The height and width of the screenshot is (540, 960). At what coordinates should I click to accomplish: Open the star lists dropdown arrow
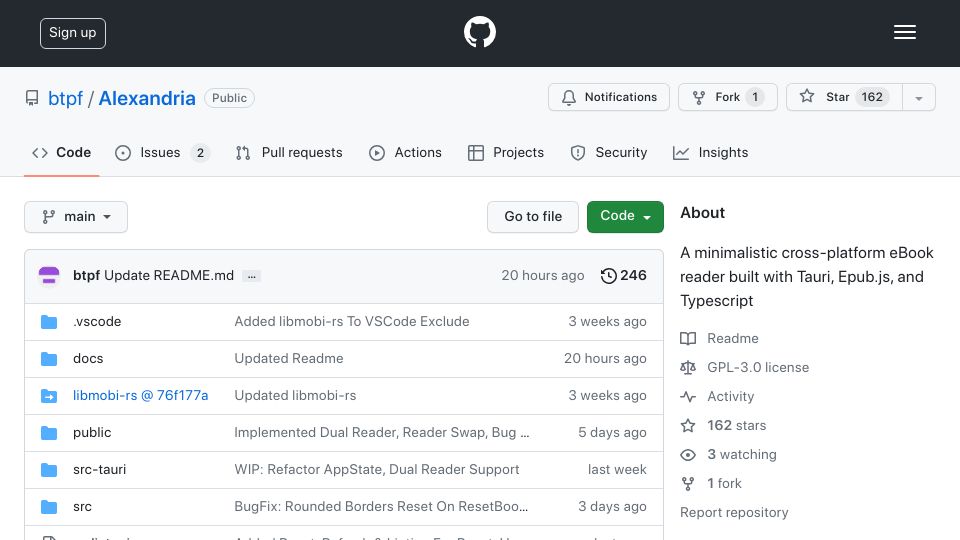[x=918, y=97]
